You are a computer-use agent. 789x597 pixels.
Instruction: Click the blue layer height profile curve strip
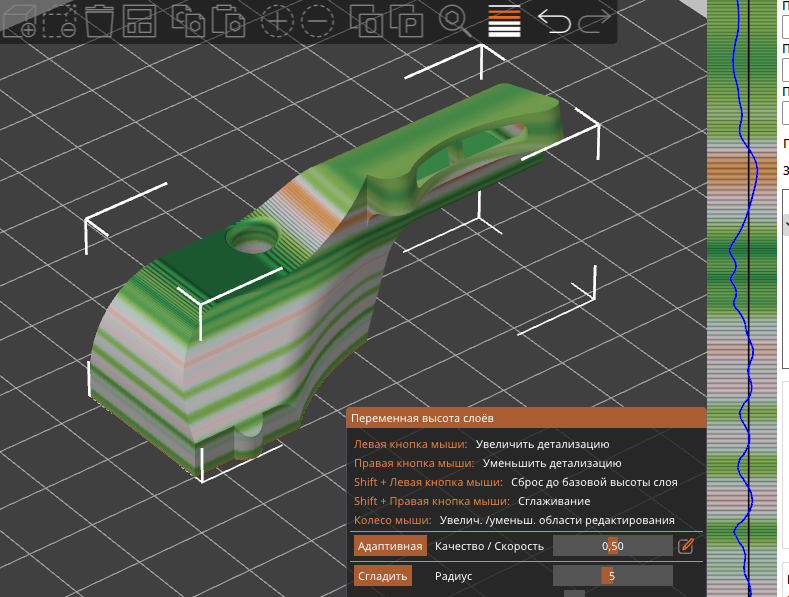click(742, 298)
